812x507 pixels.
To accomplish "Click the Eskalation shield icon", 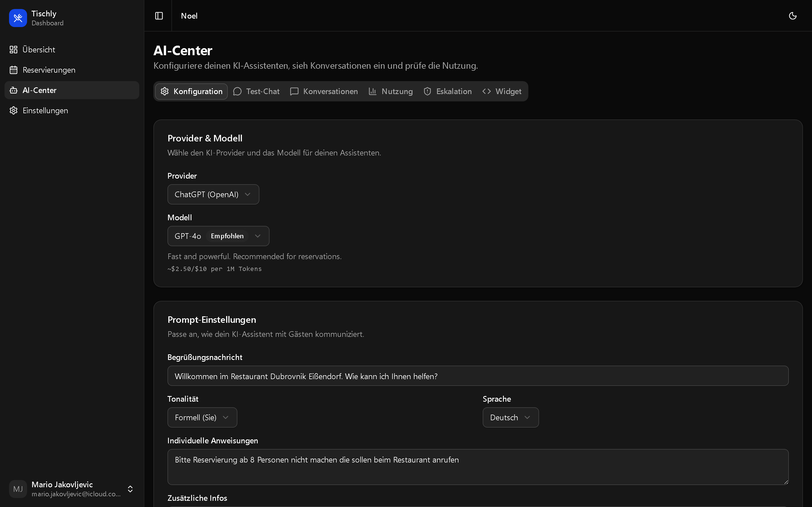I will (427, 91).
